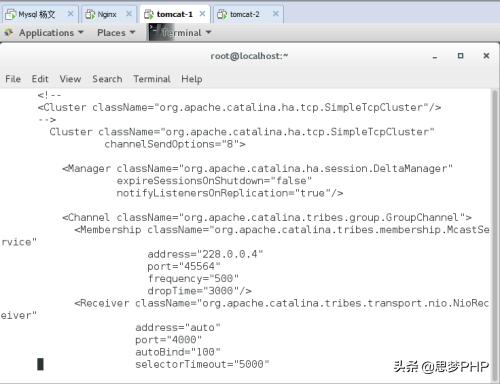The width and height of the screenshot is (500, 384).
Task: Click the port="45564" line
Action: coord(184,267)
